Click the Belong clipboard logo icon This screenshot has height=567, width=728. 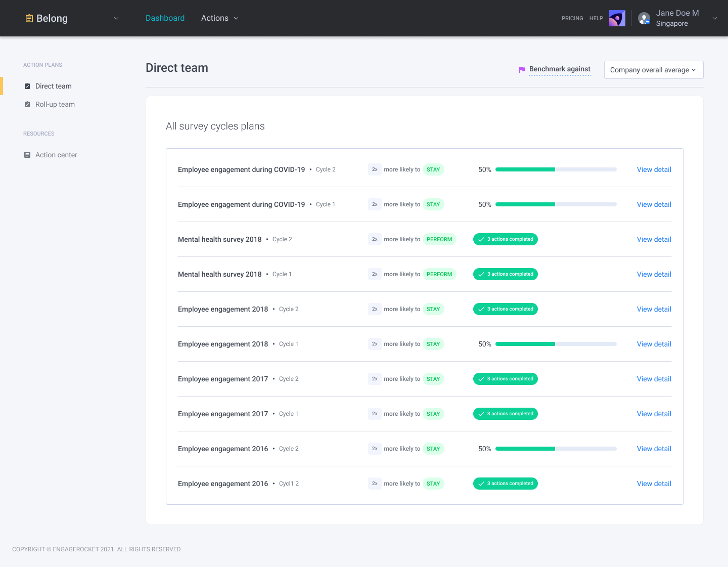(x=29, y=18)
